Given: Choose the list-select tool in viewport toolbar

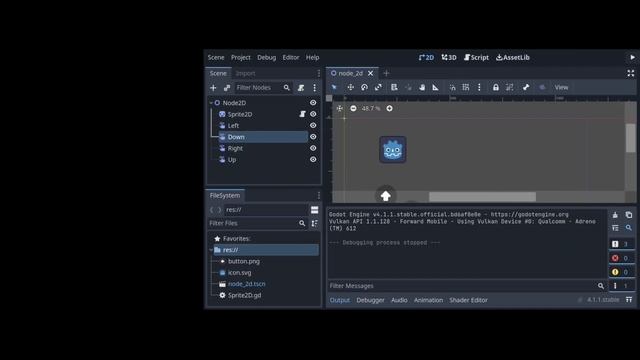Looking at the screenshot, I should [394, 87].
